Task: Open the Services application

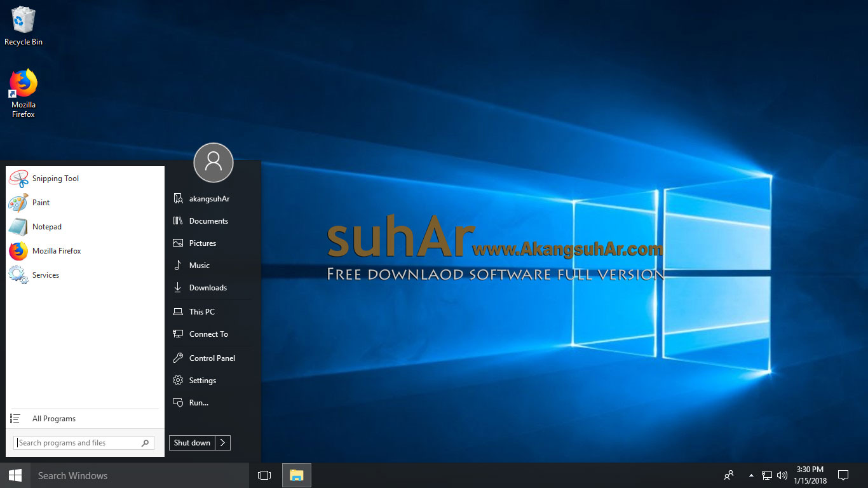Action: [x=46, y=274]
